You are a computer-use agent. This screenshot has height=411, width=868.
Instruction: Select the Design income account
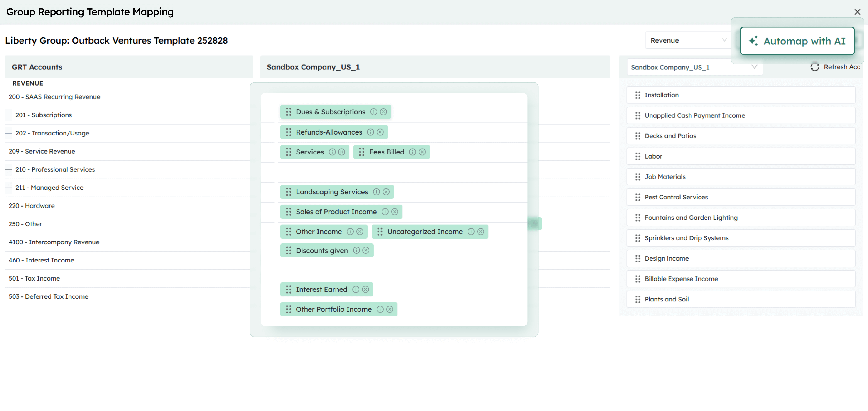(741, 258)
